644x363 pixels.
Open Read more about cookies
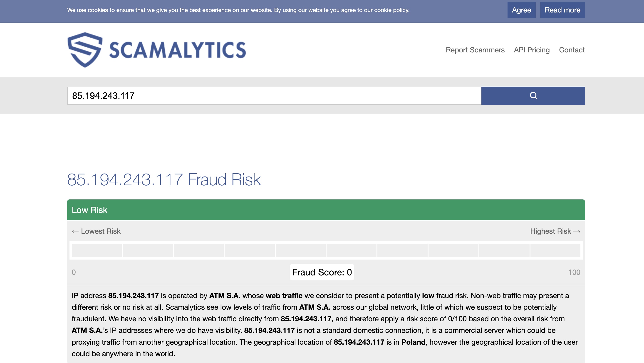pyautogui.click(x=562, y=10)
